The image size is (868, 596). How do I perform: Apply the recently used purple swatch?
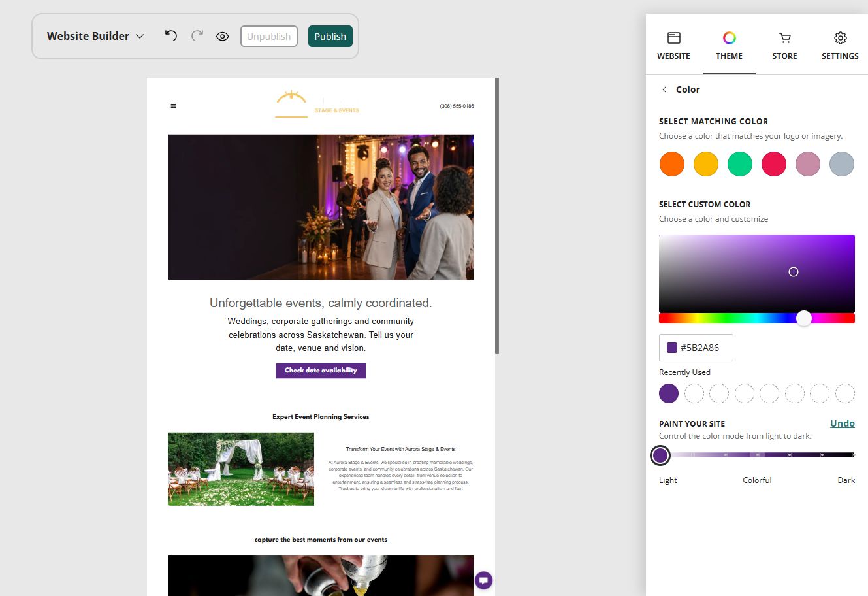[x=669, y=393]
